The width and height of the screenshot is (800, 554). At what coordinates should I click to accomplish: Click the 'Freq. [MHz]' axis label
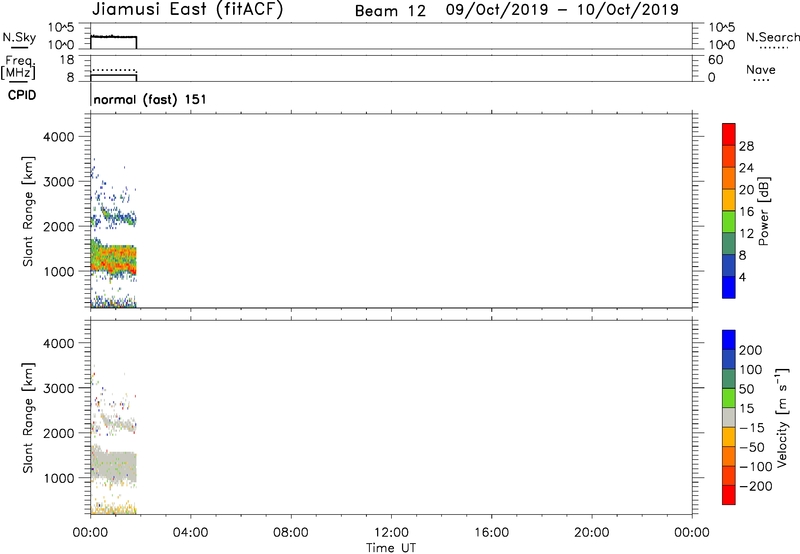click(x=18, y=67)
